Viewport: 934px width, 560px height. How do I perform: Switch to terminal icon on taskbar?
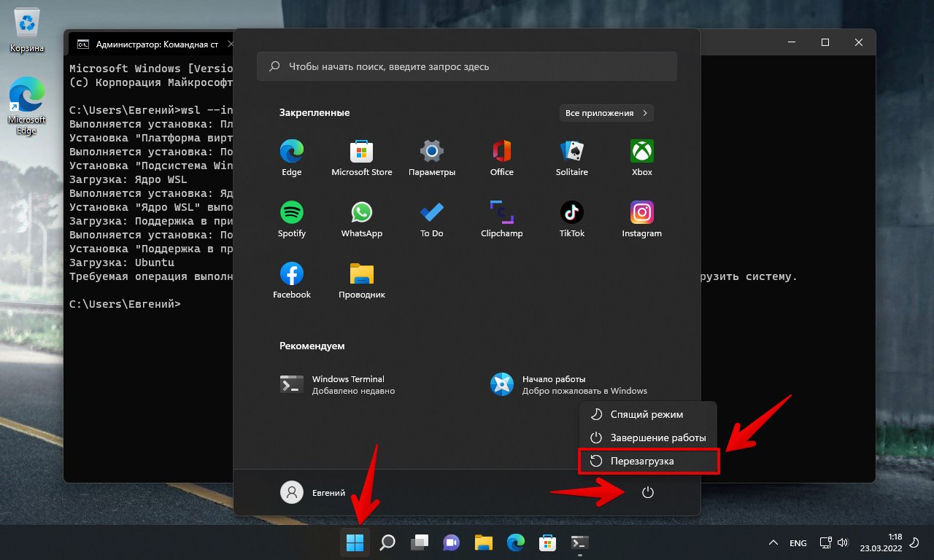(580, 542)
